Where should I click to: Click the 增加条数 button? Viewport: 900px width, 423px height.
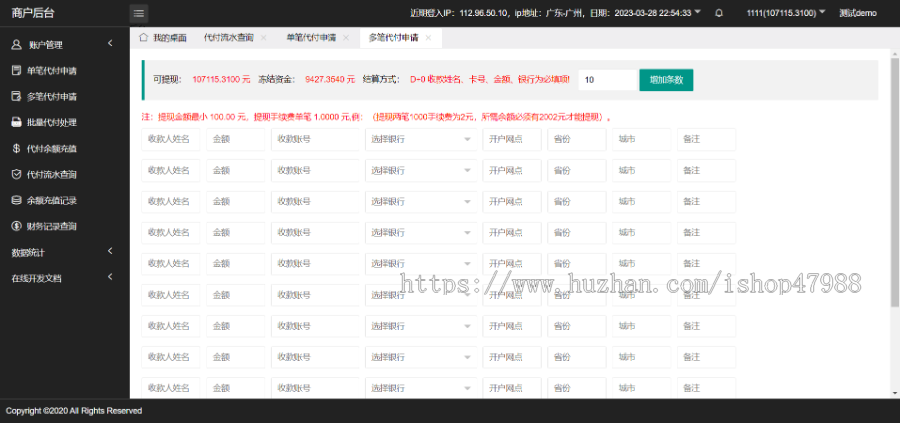click(x=666, y=80)
